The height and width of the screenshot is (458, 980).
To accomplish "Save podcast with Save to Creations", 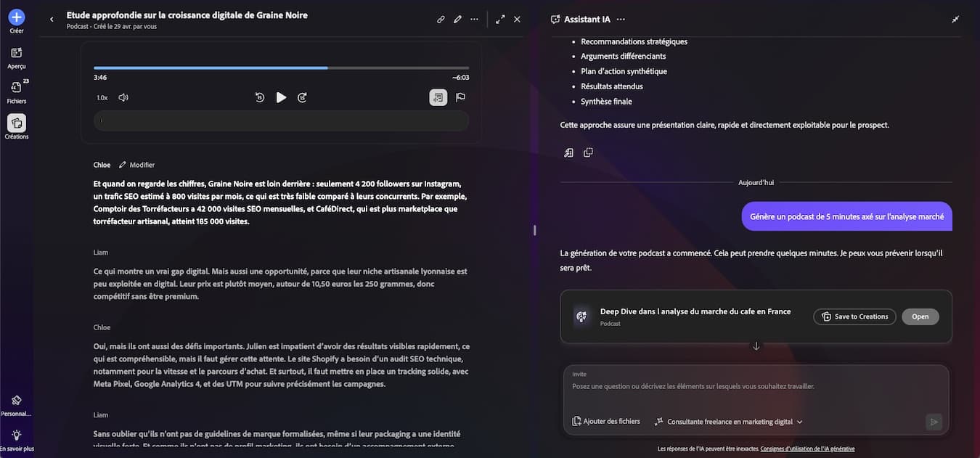I will point(854,316).
